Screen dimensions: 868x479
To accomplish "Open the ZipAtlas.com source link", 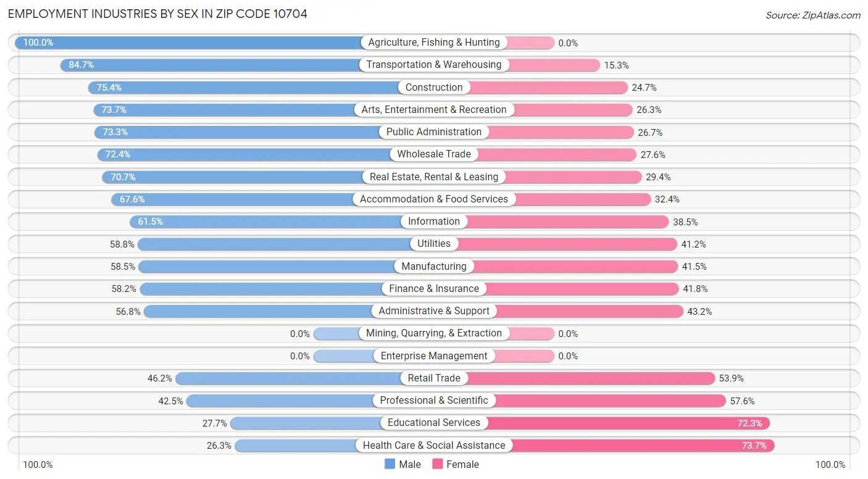I will [812, 15].
